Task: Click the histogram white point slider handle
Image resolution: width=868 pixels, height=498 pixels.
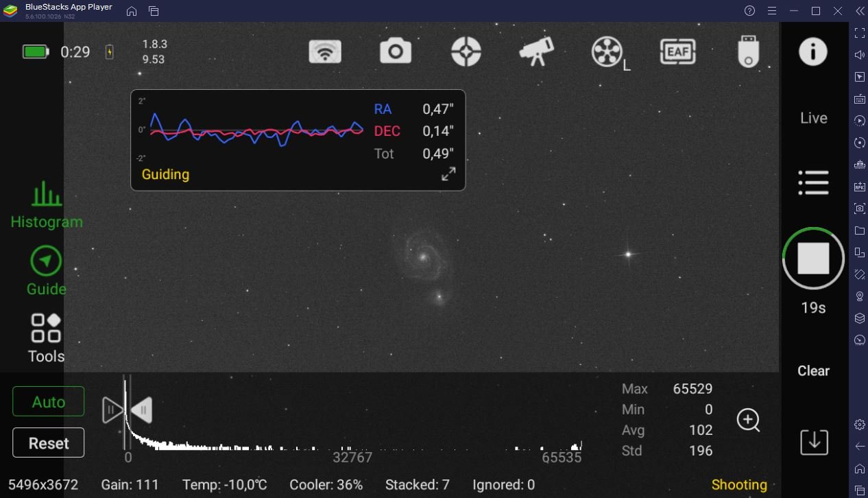Action: (x=141, y=410)
